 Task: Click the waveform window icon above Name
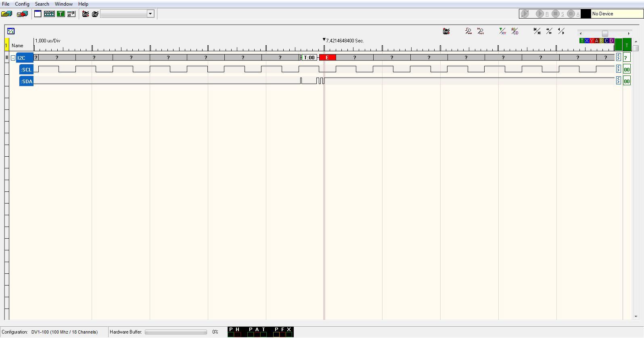coord(11,31)
